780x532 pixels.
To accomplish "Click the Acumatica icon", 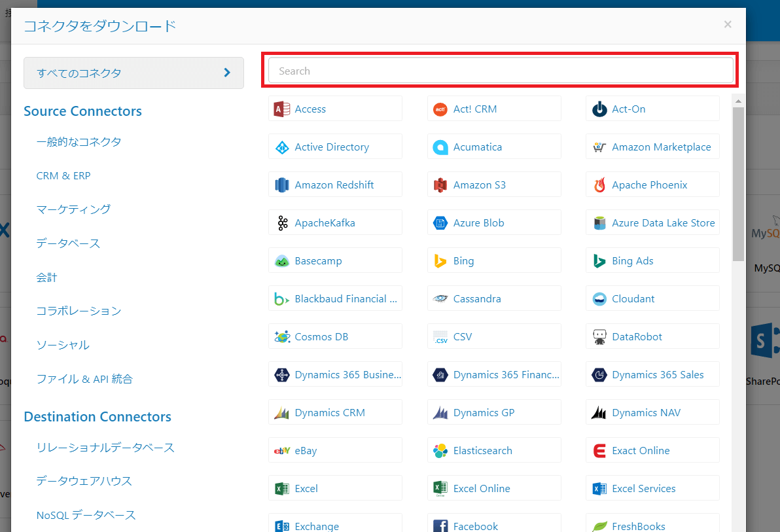I will 440,147.
